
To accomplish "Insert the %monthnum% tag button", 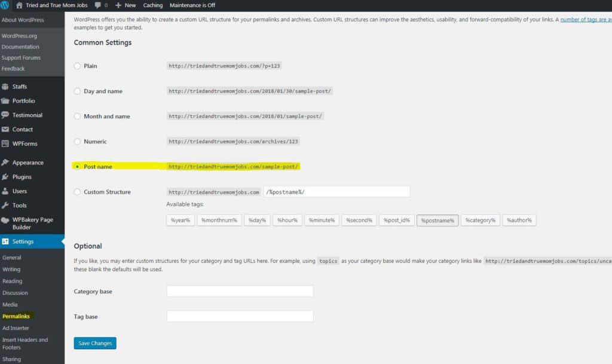I will point(219,220).
